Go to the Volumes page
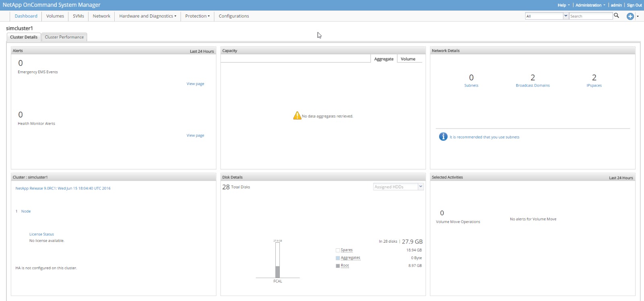This screenshot has height=301, width=644. click(55, 16)
